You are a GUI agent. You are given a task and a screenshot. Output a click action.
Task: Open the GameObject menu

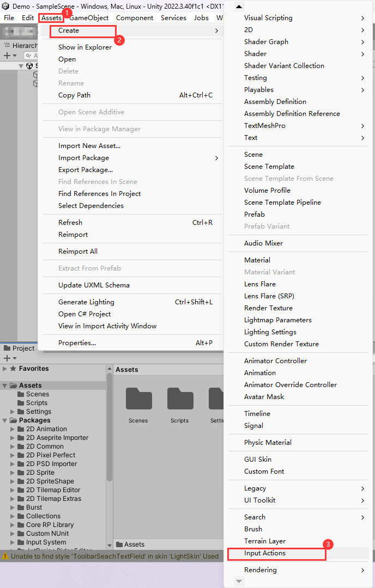89,17
